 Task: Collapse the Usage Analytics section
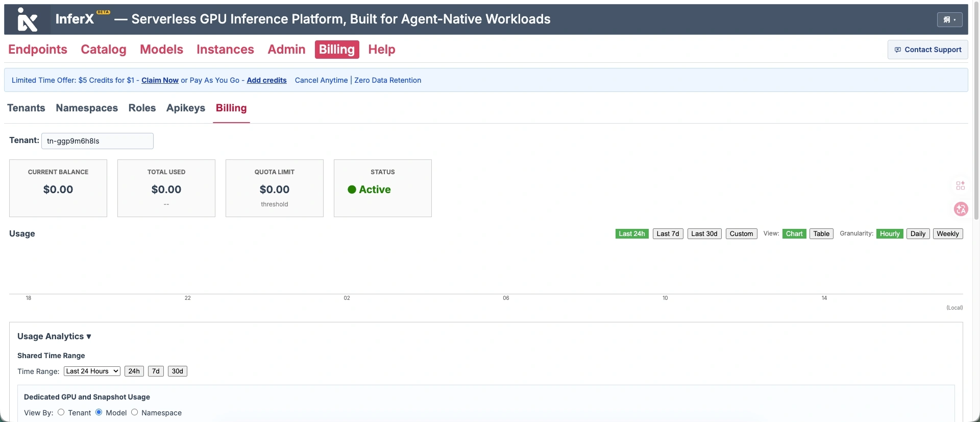pyautogui.click(x=54, y=336)
